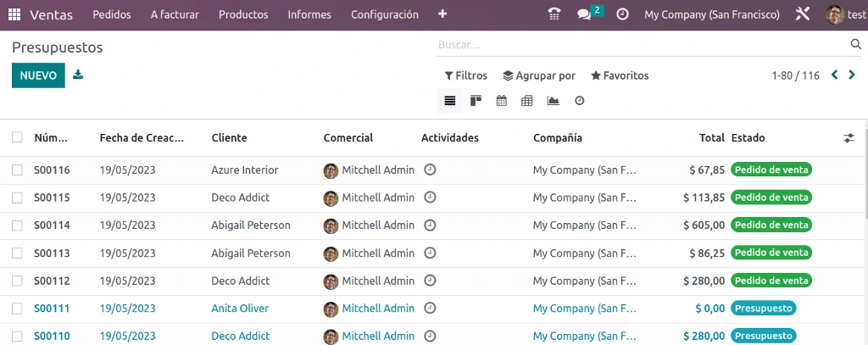Open optional columns settings toggle
This screenshot has height=345, width=868.
849,138
